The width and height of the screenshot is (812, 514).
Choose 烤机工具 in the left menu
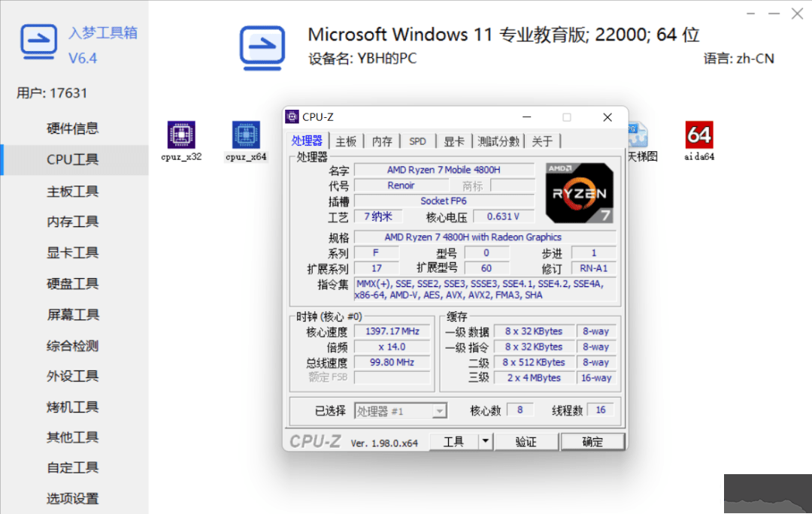point(73,407)
